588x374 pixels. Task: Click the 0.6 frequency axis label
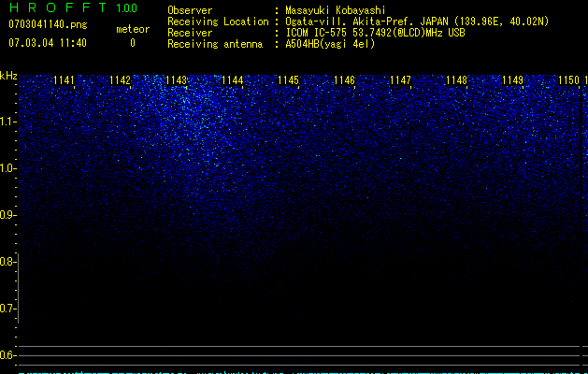click(x=7, y=355)
